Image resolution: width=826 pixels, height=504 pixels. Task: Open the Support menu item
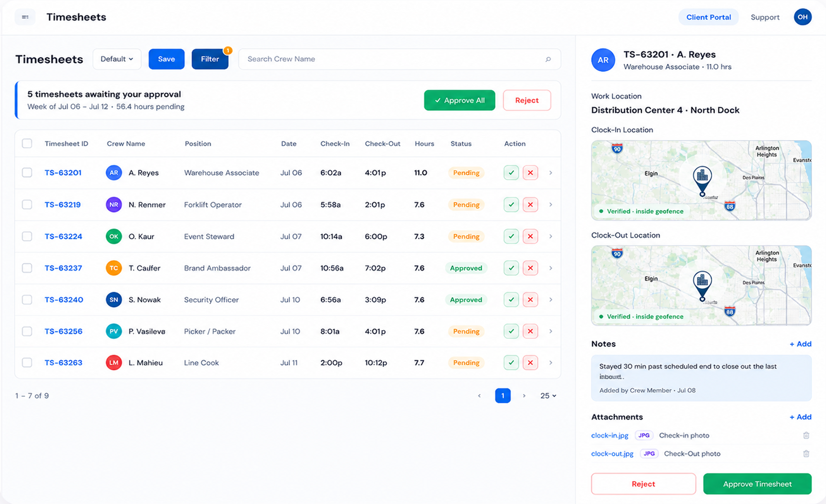pos(765,17)
